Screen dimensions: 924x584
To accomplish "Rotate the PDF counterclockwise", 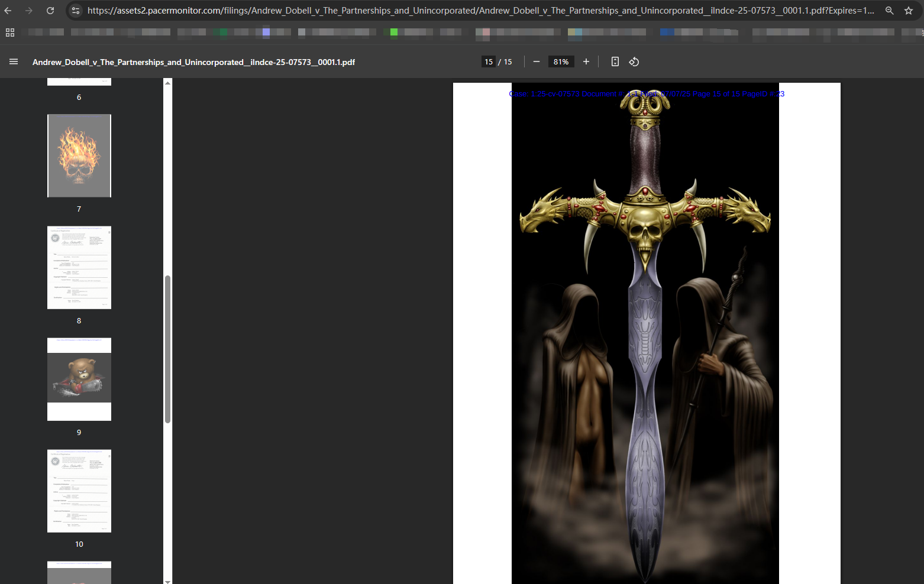I will (x=634, y=61).
